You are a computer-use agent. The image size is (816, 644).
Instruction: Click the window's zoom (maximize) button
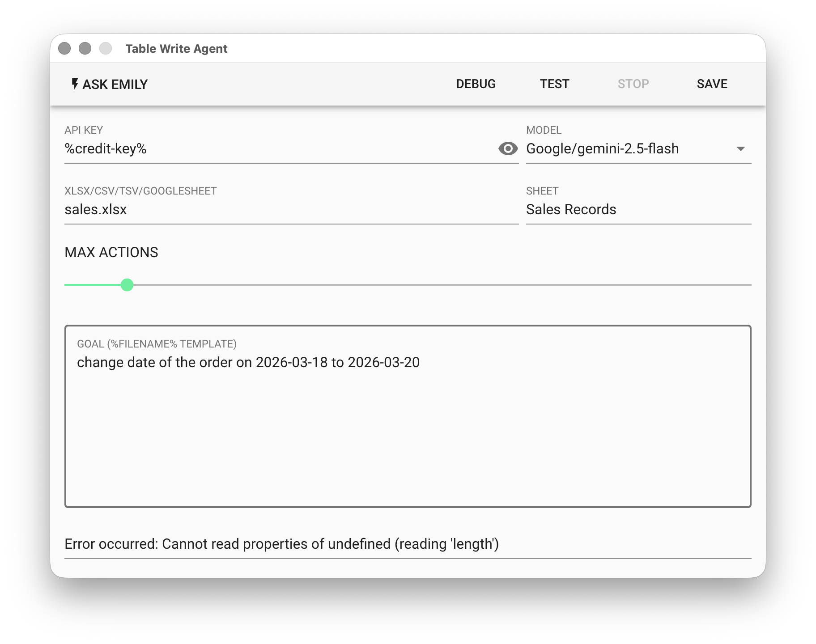click(x=106, y=48)
